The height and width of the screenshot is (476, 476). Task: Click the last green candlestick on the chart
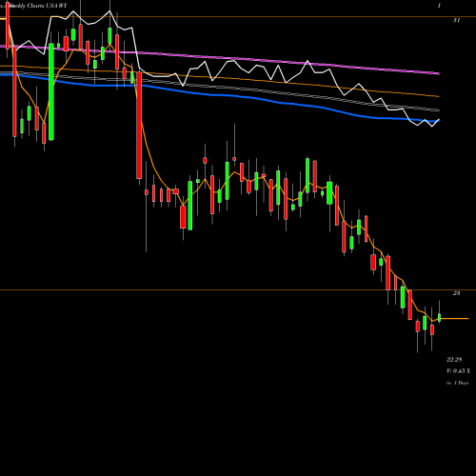(440, 317)
